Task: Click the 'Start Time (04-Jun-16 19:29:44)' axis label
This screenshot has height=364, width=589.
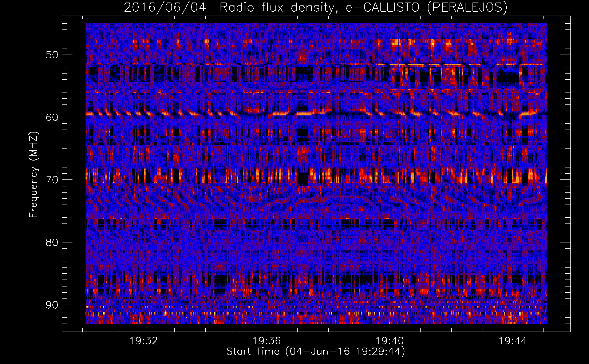Action: pos(316,352)
